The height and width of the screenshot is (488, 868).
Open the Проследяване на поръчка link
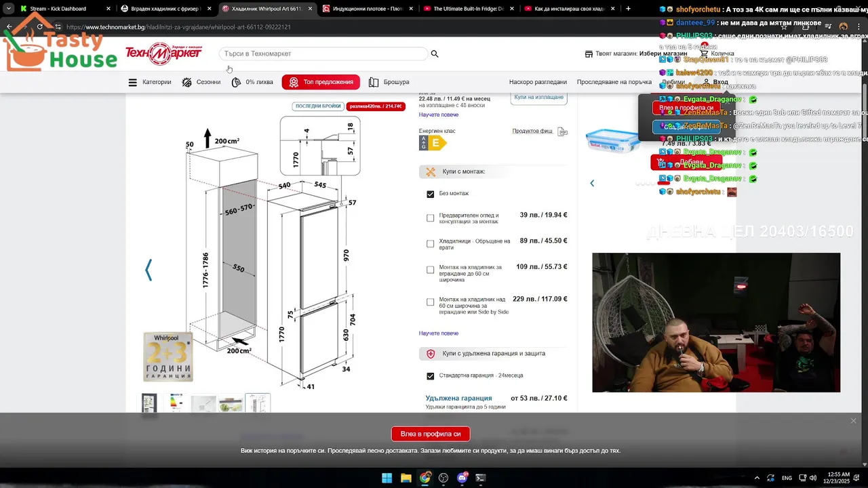tap(614, 82)
